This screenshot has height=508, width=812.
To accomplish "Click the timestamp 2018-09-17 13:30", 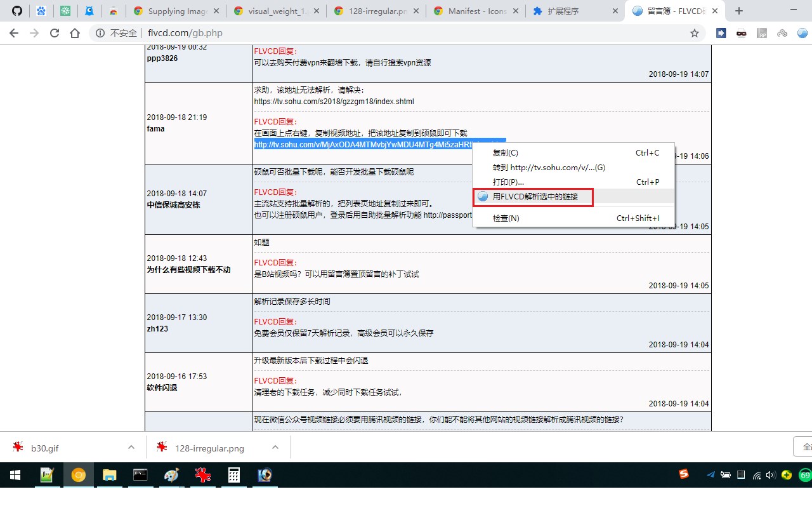I will (177, 317).
